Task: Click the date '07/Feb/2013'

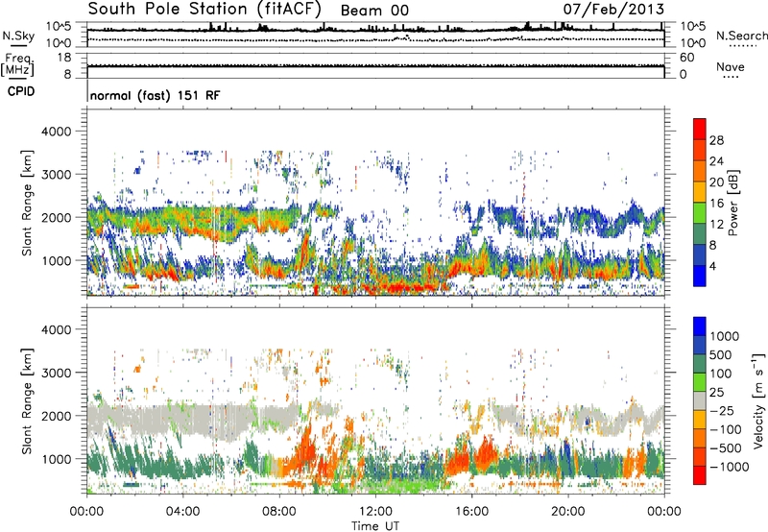Action: click(613, 9)
